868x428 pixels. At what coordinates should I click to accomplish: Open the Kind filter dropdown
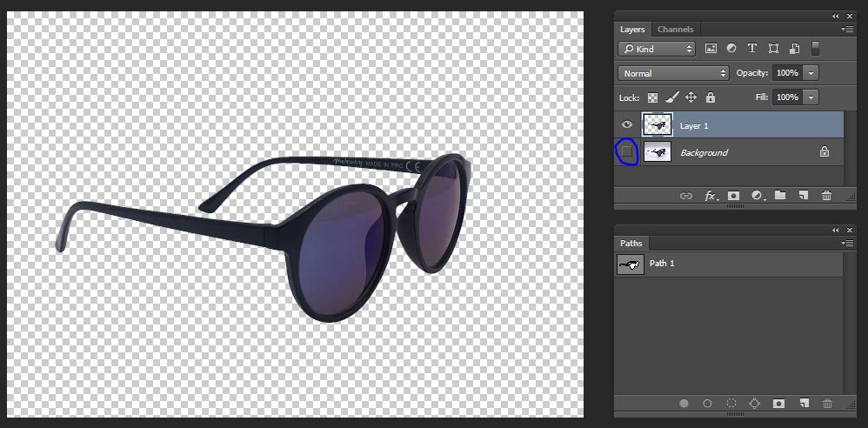658,49
